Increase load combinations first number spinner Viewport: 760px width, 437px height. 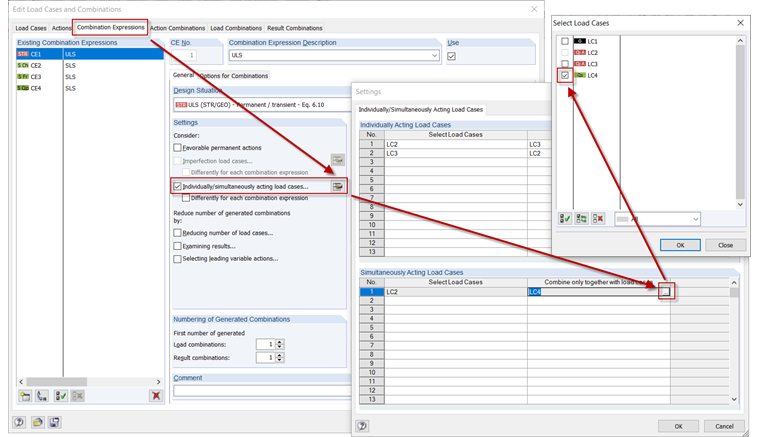point(280,342)
